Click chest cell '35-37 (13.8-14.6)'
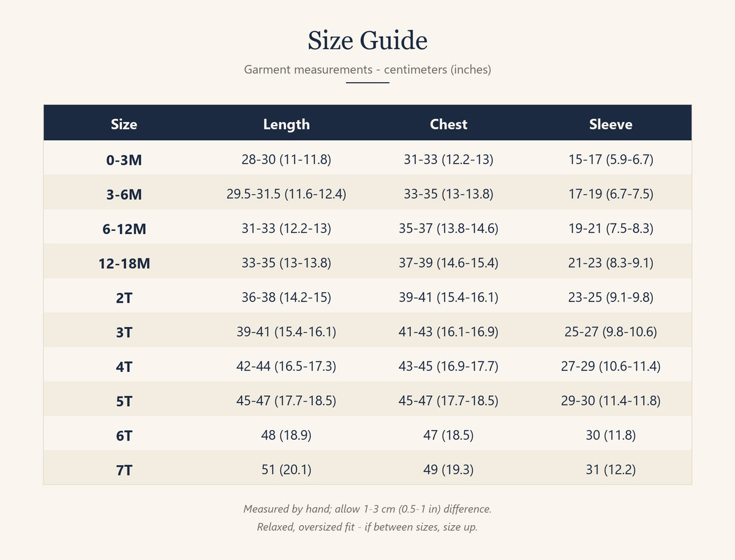The image size is (735, 560). coord(448,229)
